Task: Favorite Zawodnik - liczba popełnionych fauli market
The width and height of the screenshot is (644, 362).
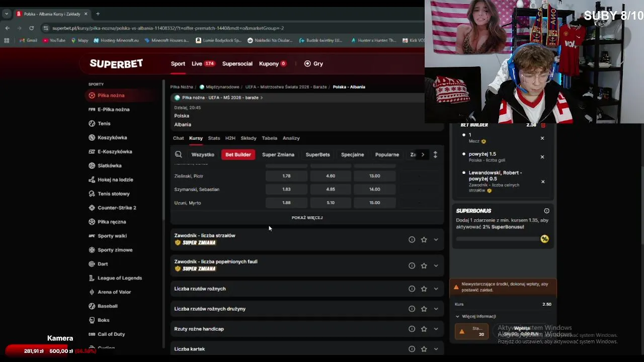Action: click(424, 265)
